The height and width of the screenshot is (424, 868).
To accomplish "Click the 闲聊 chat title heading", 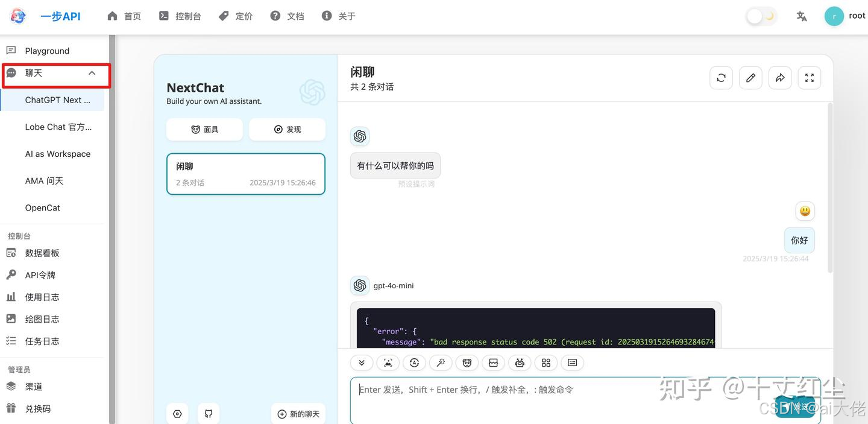I will click(362, 72).
